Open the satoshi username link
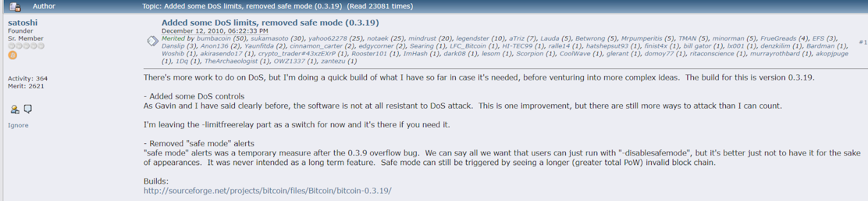 click(x=23, y=23)
